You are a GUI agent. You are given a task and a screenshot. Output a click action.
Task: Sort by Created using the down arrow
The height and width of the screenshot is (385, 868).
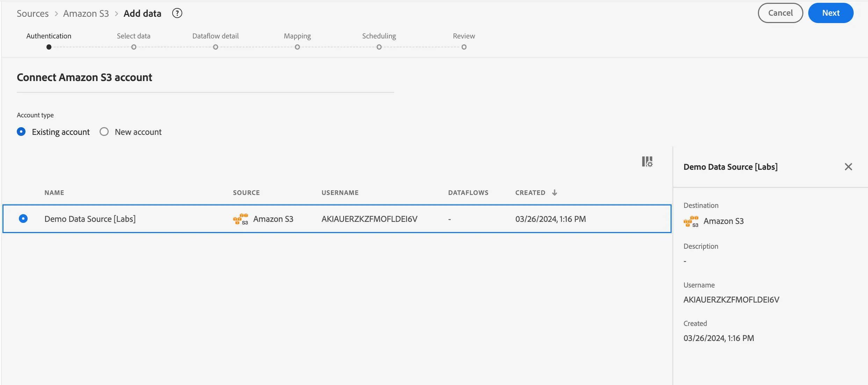[555, 192]
